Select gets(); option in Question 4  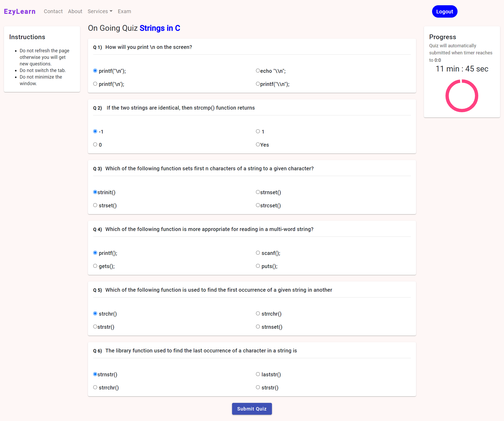pyautogui.click(x=95, y=266)
